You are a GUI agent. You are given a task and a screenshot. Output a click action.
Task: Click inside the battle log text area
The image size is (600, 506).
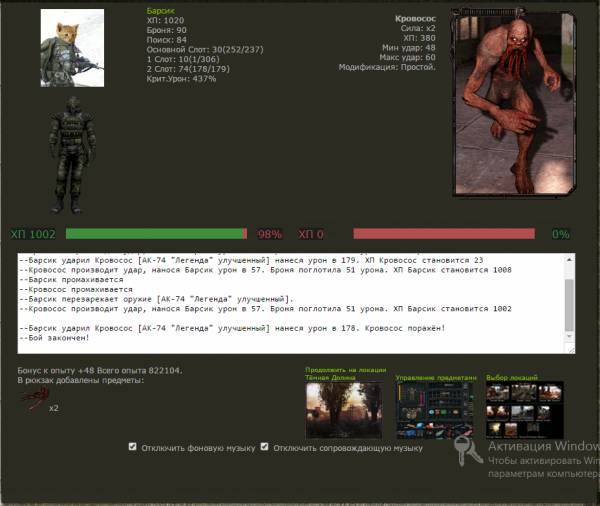(x=290, y=302)
